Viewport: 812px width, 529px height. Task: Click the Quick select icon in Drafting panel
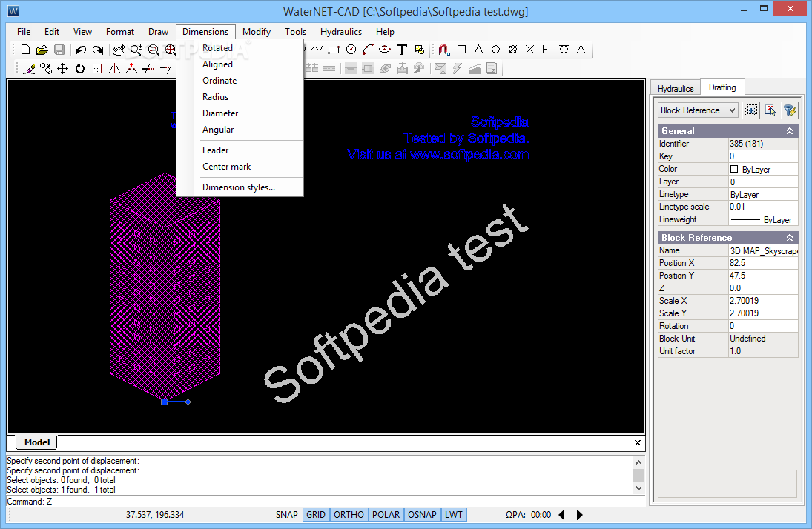[x=751, y=110]
